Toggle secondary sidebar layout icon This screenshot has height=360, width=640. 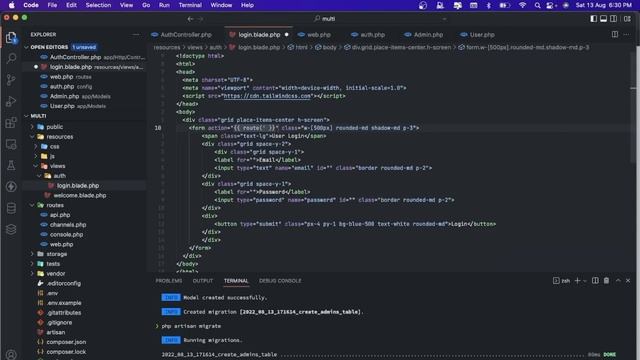click(613, 19)
